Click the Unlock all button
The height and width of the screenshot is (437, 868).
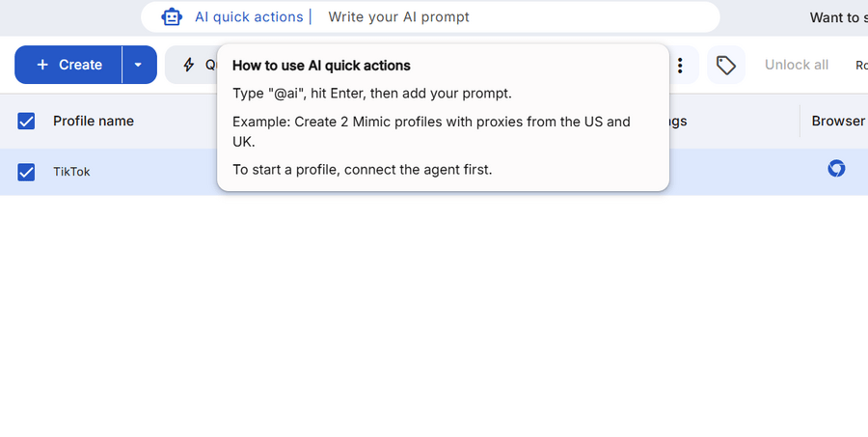pyautogui.click(x=796, y=65)
